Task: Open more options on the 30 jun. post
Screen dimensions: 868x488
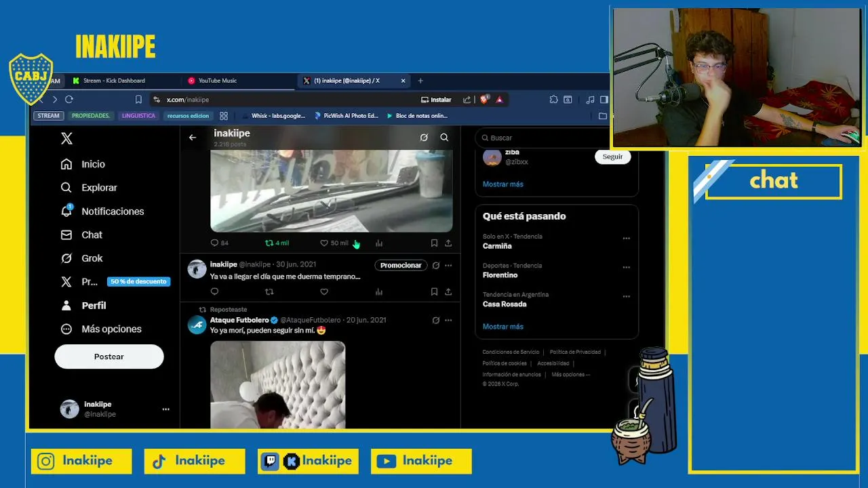Action: pyautogui.click(x=448, y=265)
